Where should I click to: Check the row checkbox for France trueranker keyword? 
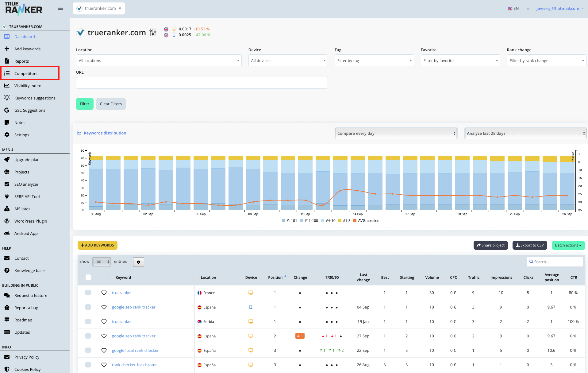tap(88, 293)
